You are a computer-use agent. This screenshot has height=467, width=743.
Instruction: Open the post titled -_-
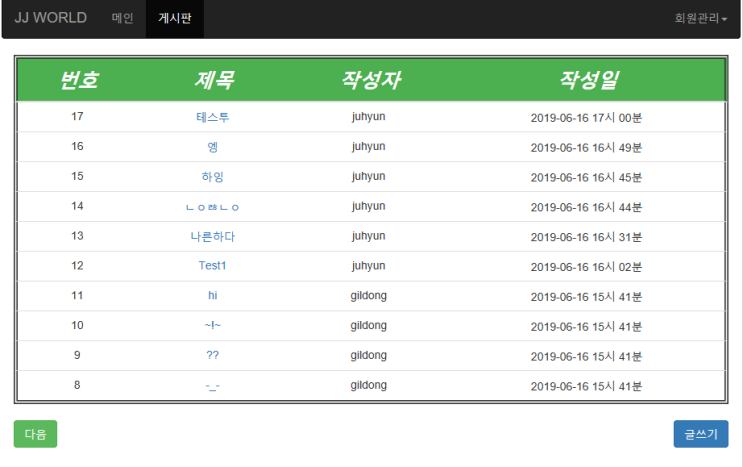212,386
